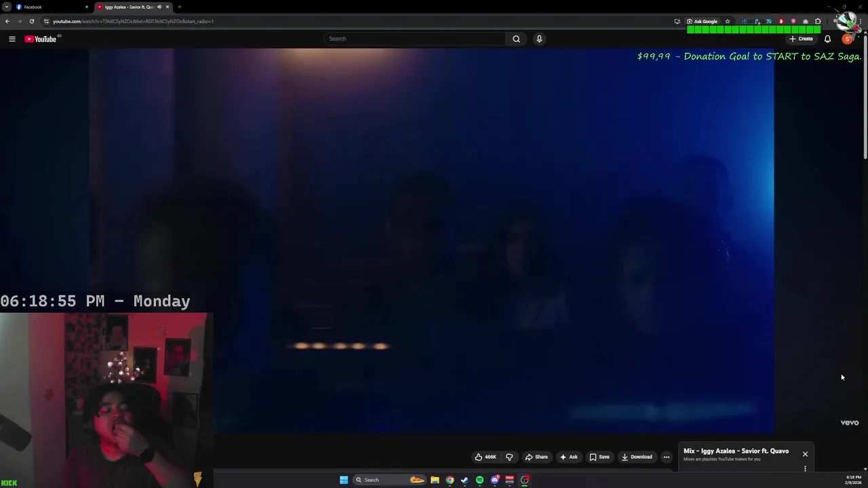The image size is (868, 488).
Task: Go forward in browser history
Action: pos(20,21)
